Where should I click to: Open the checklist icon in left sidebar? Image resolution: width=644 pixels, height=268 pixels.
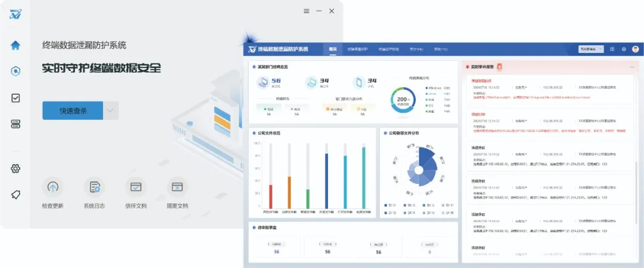16,98
